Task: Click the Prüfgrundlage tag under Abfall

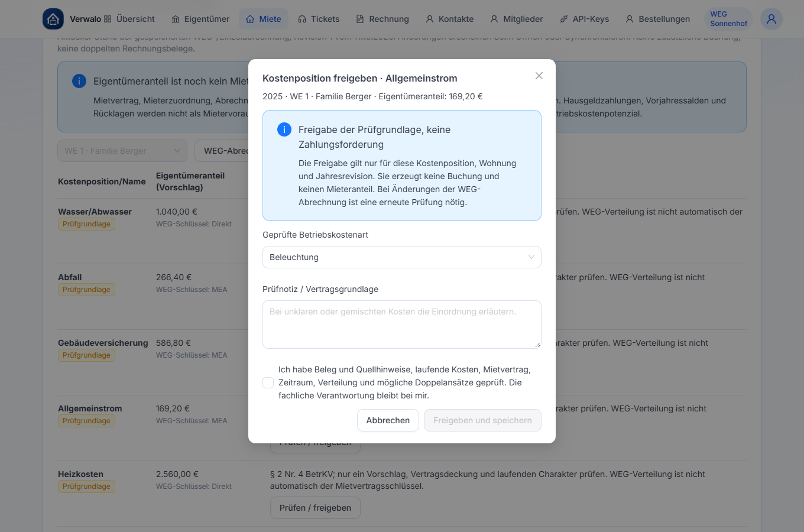Action: [86, 290]
